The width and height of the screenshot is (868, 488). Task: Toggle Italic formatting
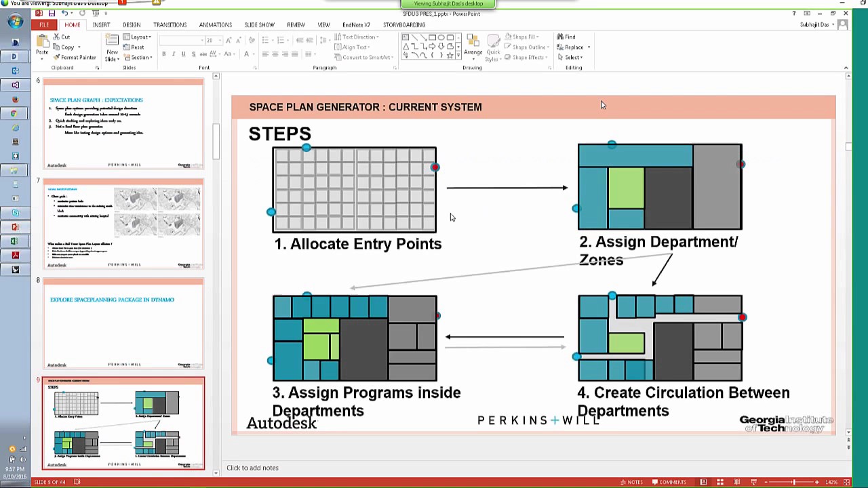[x=174, y=54]
